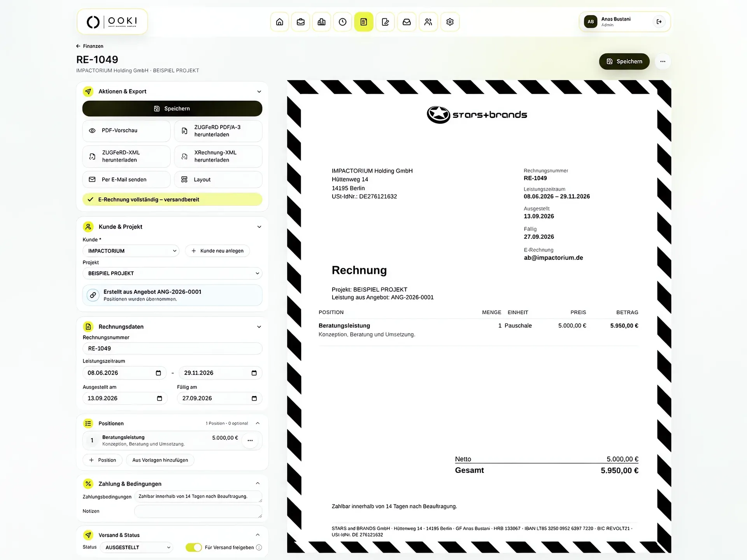
Task: Open the settings gear icon
Action: coord(450,22)
